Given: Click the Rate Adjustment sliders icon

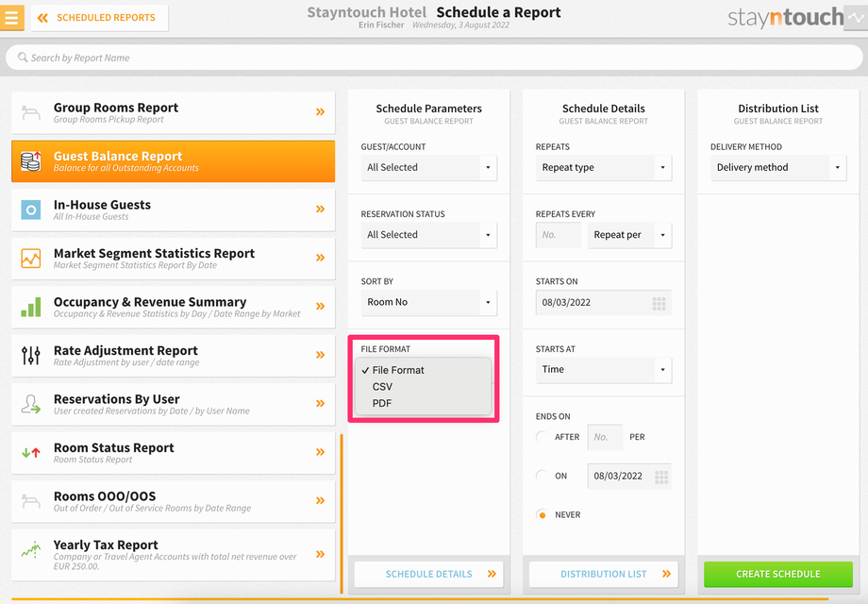Looking at the screenshot, I should click(x=31, y=356).
